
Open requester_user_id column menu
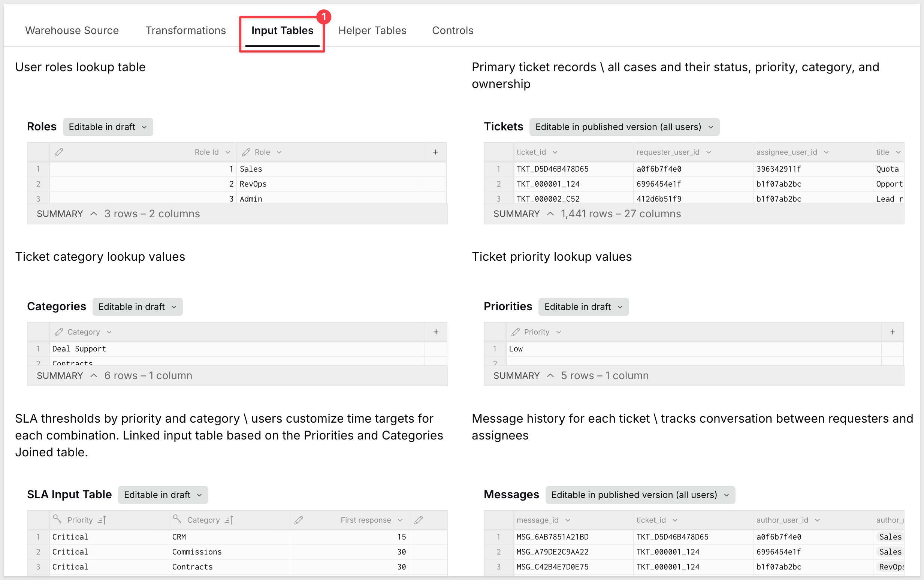(x=709, y=152)
